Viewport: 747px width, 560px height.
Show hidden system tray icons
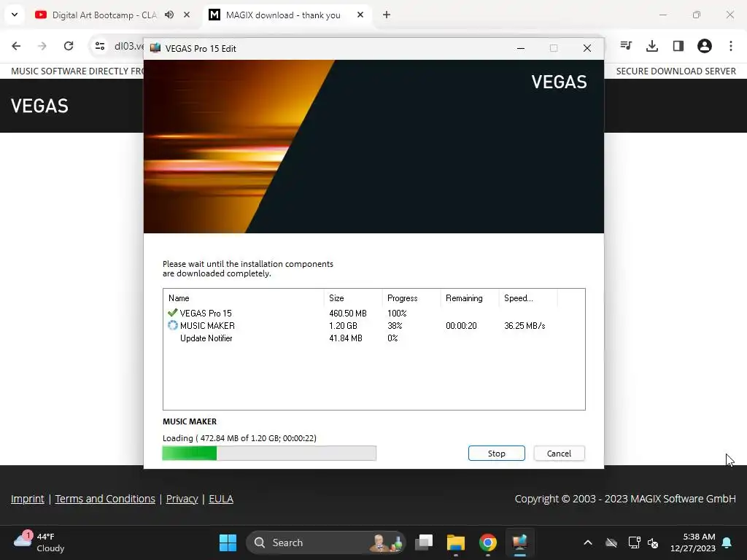tap(588, 542)
